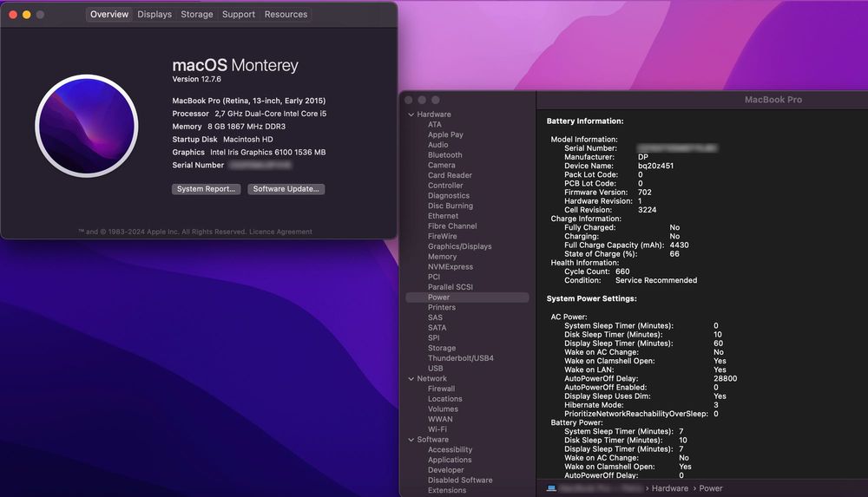The image size is (868, 497).
Task: Select NVMExpress in the sidebar
Action: pyautogui.click(x=450, y=267)
